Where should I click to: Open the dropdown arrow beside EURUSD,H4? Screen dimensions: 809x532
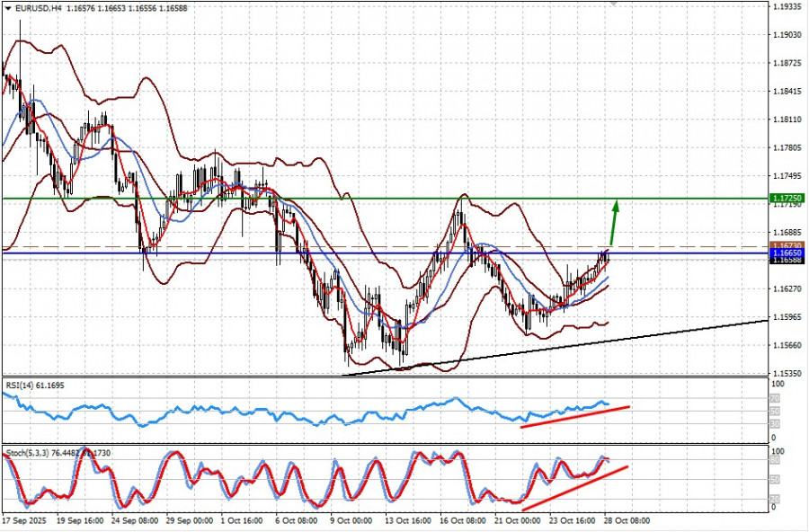pyautogui.click(x=7, y=7)
